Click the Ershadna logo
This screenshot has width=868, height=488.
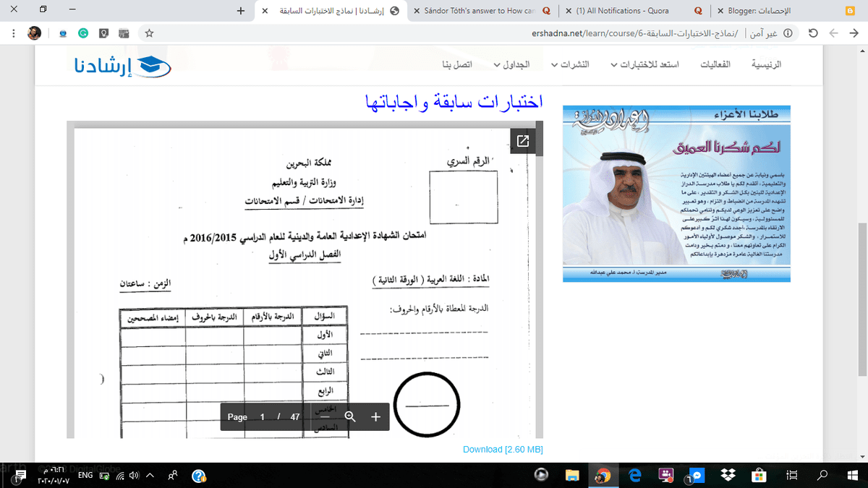123,67
